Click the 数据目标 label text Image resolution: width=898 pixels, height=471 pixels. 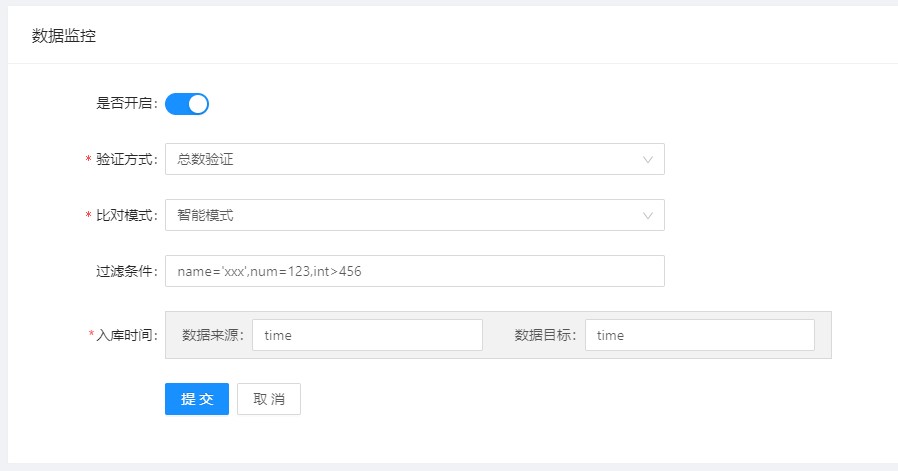coord(544,335)
